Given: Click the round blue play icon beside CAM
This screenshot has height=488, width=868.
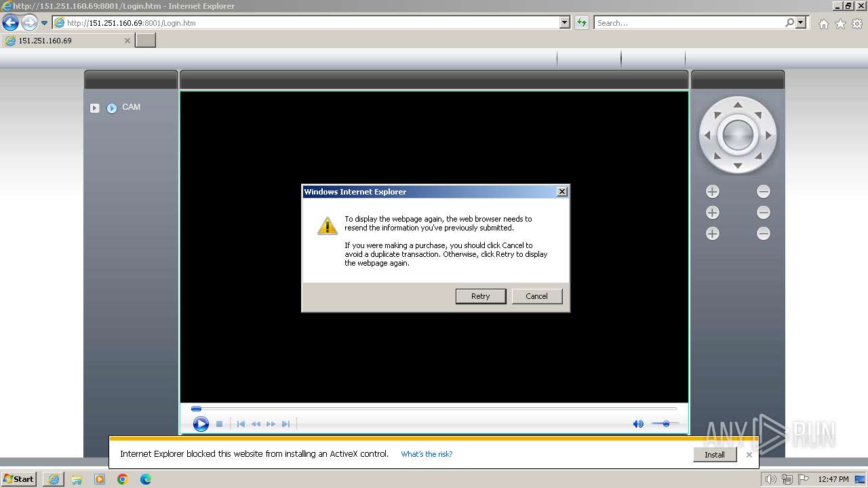Looking at the screenshot, I should (x=112, y=108).
